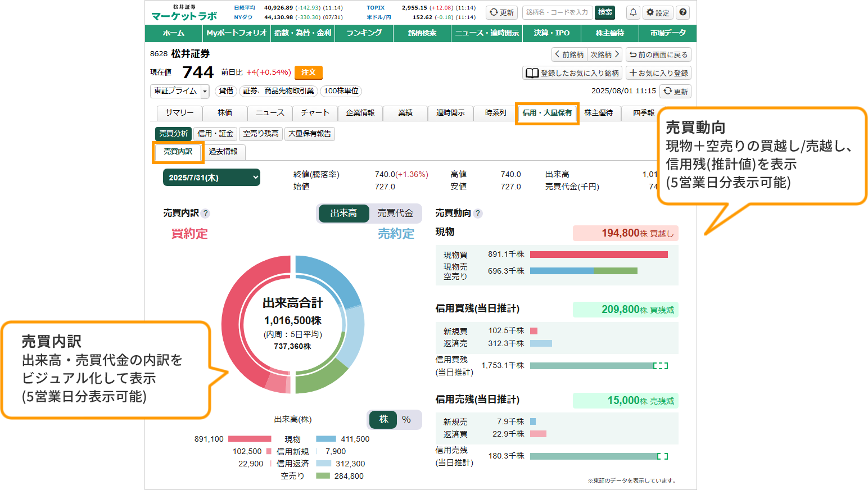868x490 pixels.
Task: Switch to 株価 tab
Action: 225,113
